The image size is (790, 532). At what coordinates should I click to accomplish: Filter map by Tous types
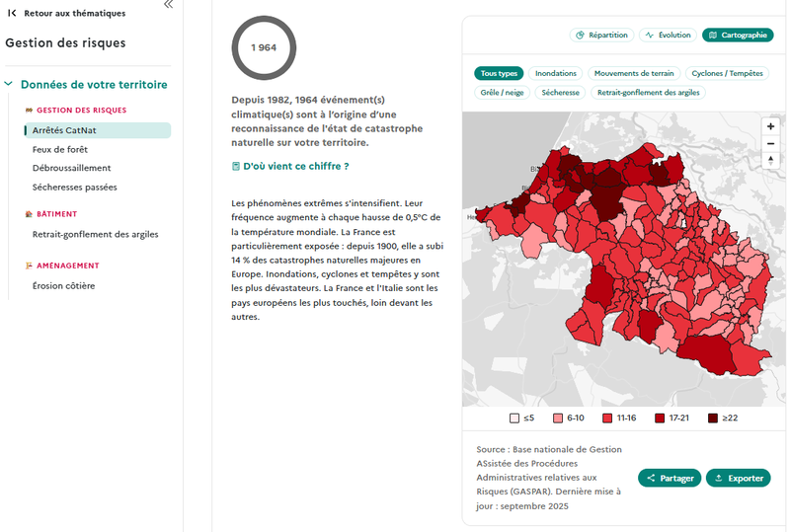coord(499,73)
